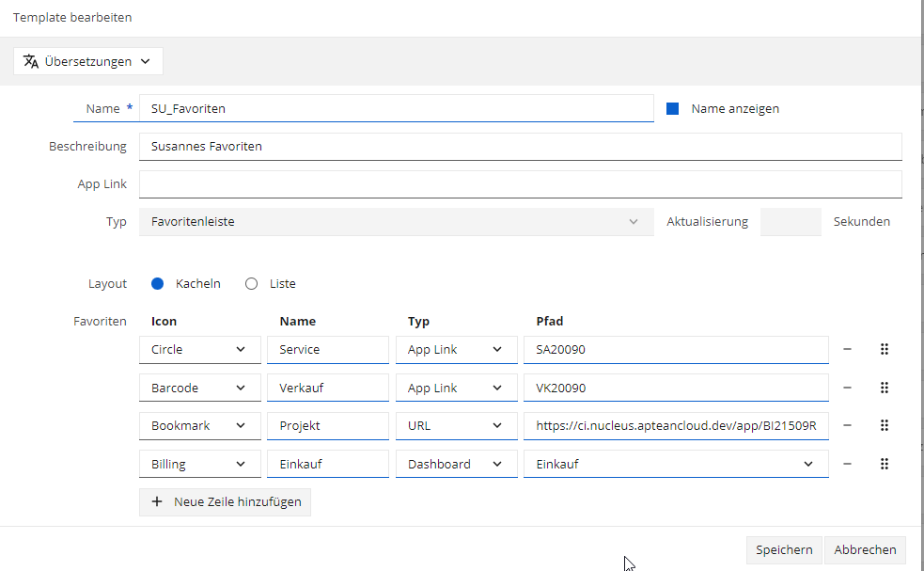The width and height of the screenshot is (924, 571).
Task: Click the Template bearbeiten title
Action: tap(72, 17)
